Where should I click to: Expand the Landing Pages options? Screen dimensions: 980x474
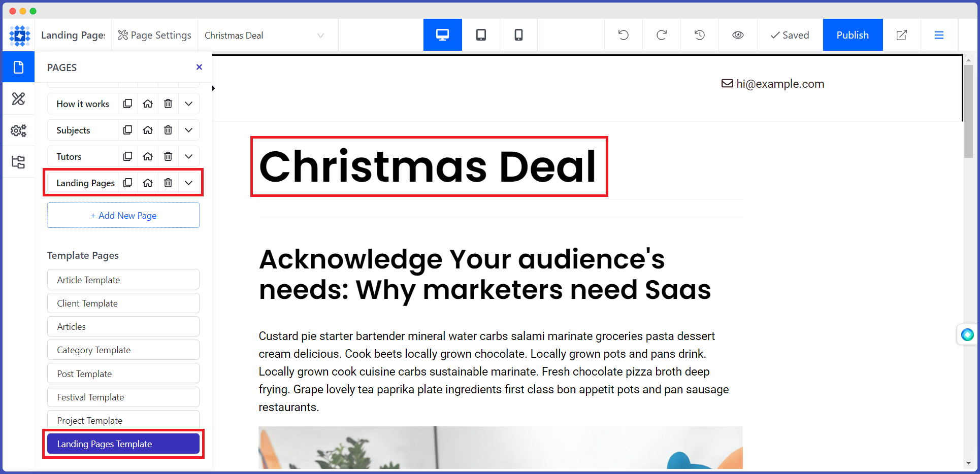[189, 183]
